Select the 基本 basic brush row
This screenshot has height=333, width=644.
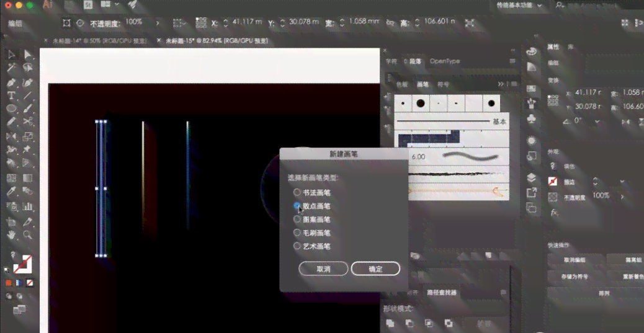(x=452, y=122)
